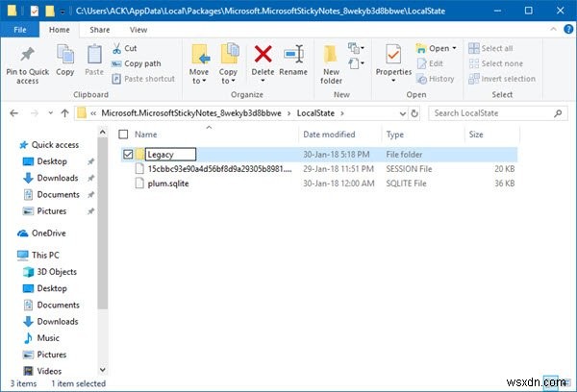Cut the selected item with scissors

tap(124, 49)
